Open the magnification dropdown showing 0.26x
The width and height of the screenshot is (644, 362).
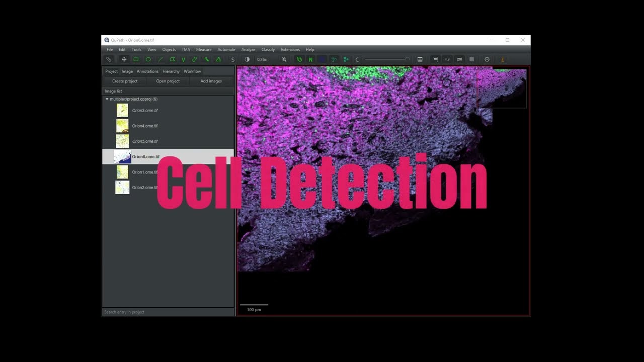coord(262,59)
